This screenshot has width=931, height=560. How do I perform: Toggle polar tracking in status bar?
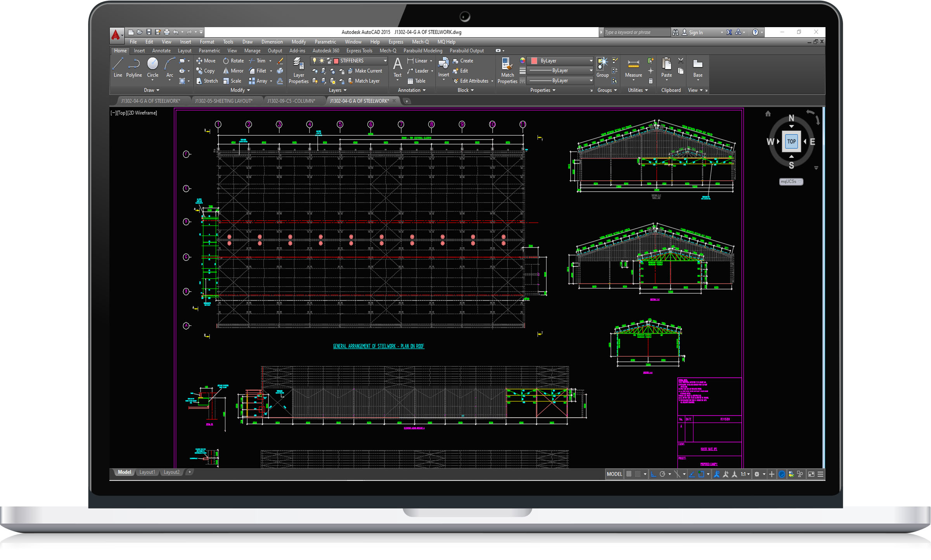click(x=663, y=474)
